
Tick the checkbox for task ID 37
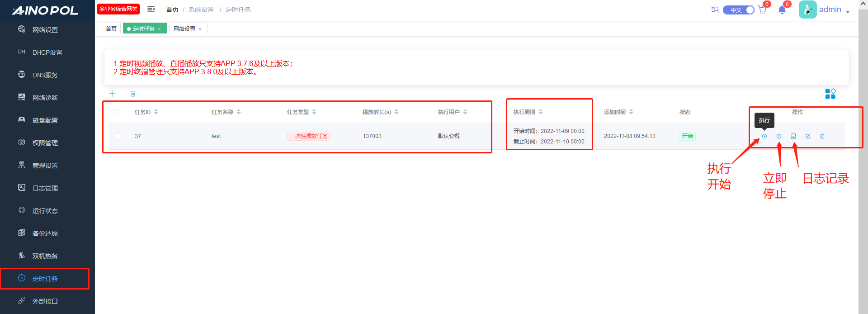coord(118,136)
